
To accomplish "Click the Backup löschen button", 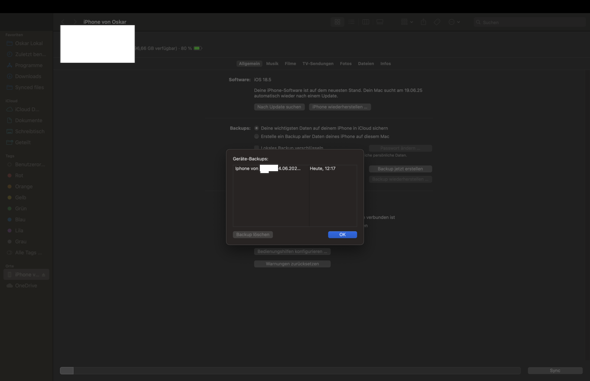I will coord(253,234).
